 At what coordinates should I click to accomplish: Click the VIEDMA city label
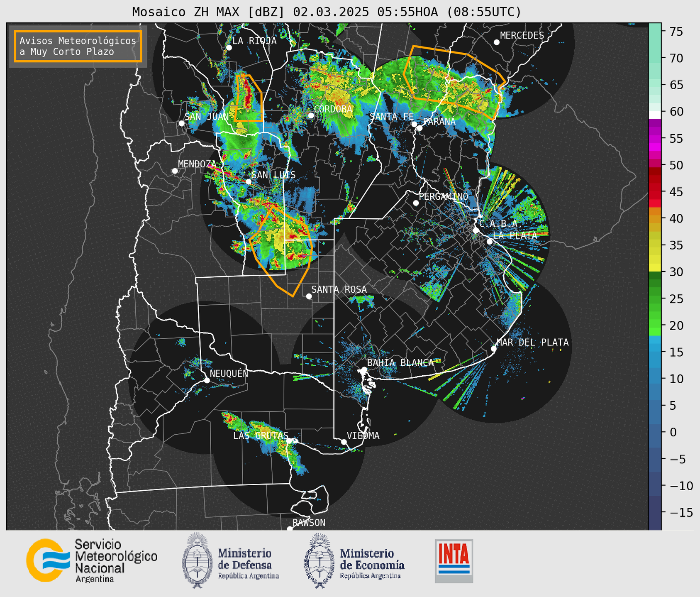click(363, 436)
